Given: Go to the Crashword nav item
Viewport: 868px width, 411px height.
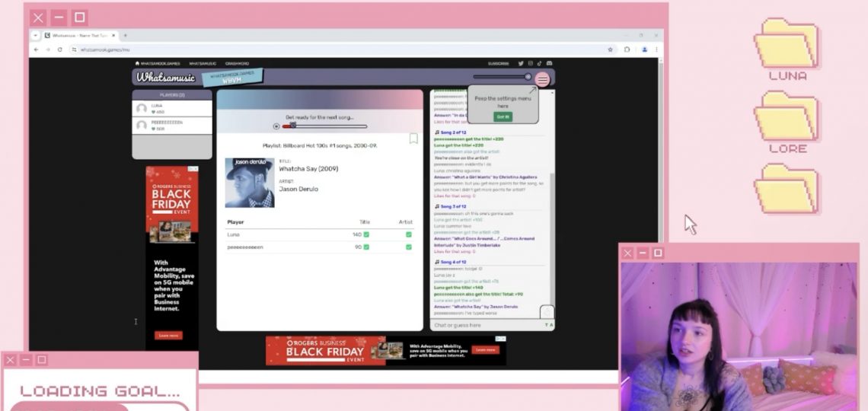Looking at the screenshot, I should point(237,63).
